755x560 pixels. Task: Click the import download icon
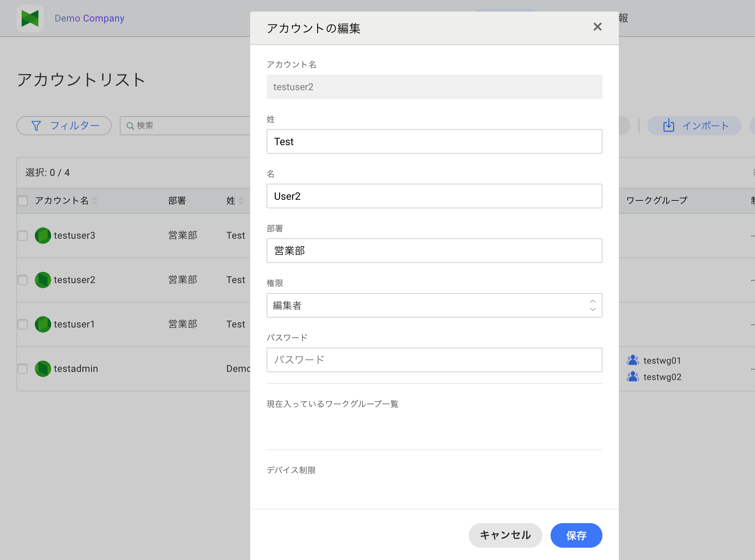[669, 125]
